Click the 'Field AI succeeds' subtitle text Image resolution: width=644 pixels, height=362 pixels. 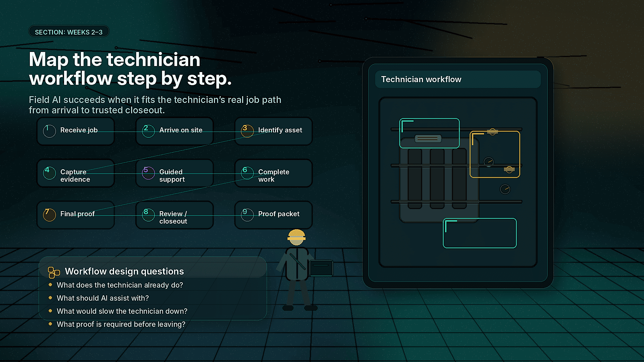155,105
